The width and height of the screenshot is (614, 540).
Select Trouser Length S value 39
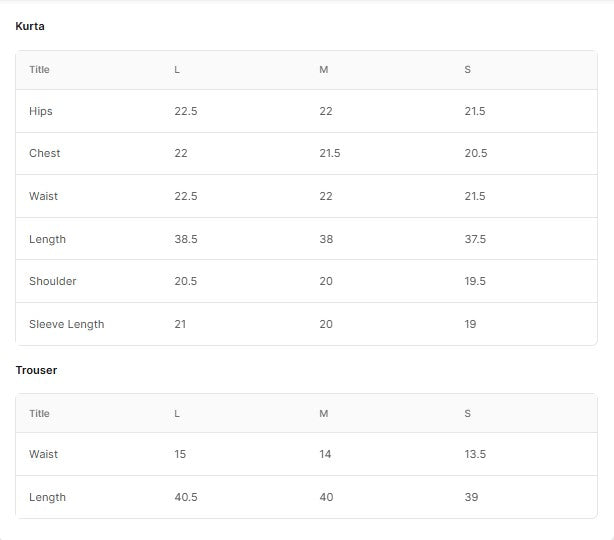click(x=471, y=497)
